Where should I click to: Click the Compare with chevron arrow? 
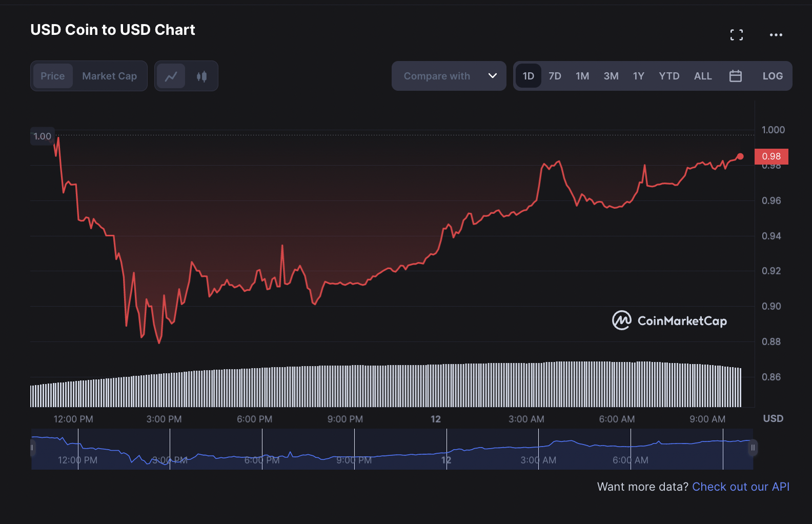(493, 76)
